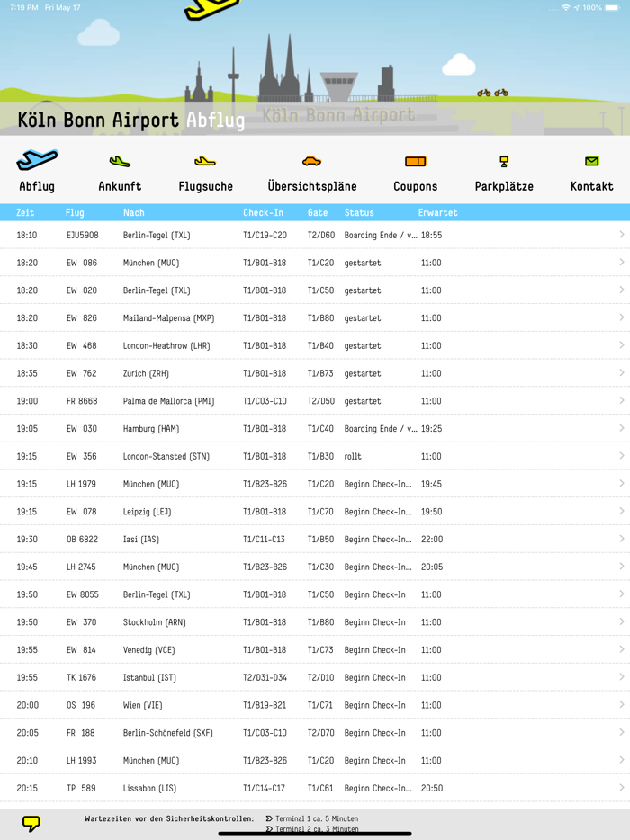Click gate T1/B73 of Zürich flight
630x840 pixels.
click(x=320, y=373)
